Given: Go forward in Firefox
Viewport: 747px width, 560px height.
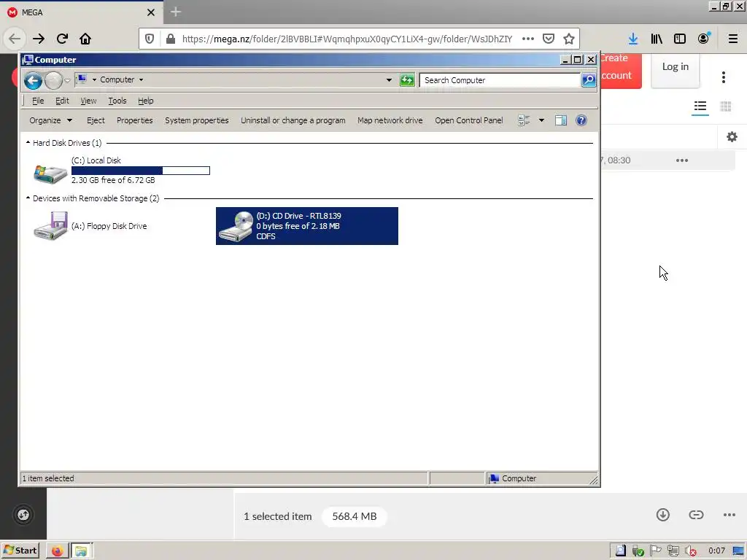Looking at the screenshot, I should (39, 39).
